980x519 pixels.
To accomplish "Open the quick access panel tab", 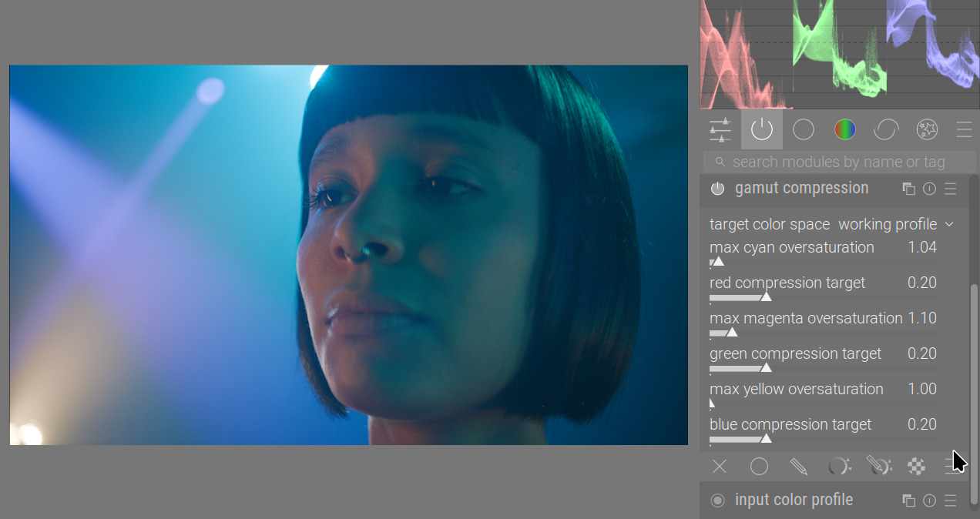I will coord(720,129).
